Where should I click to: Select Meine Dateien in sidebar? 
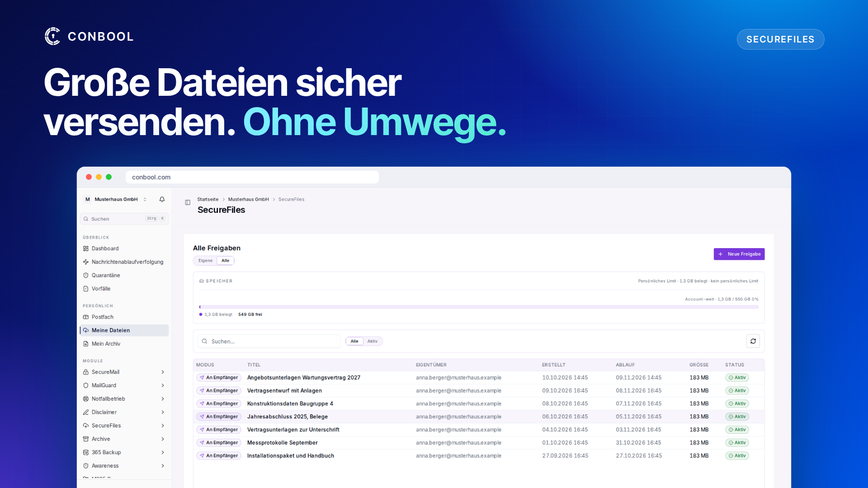point(124,330)
